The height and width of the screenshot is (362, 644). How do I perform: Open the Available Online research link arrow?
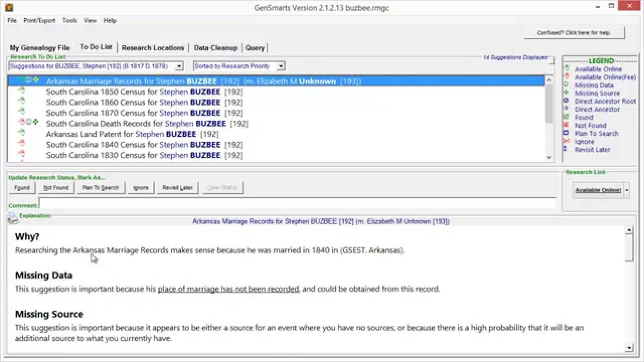(x=626, y=190)
